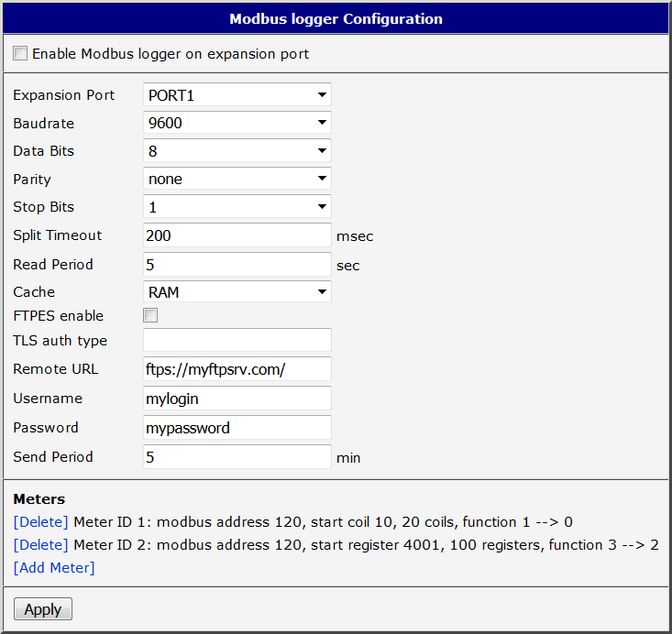Click the empty TLS auth type field
Viewport: 672px width, 634px height.
(x=237, y=340)
